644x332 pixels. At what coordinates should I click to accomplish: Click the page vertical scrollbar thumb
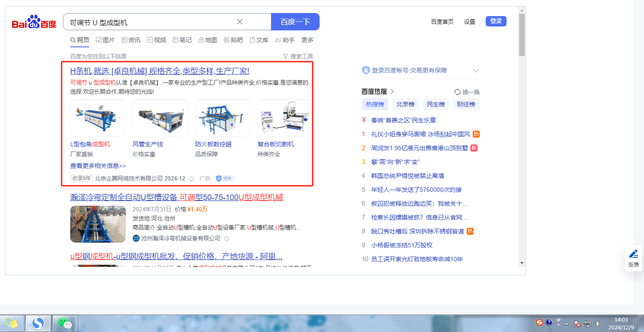522,35
